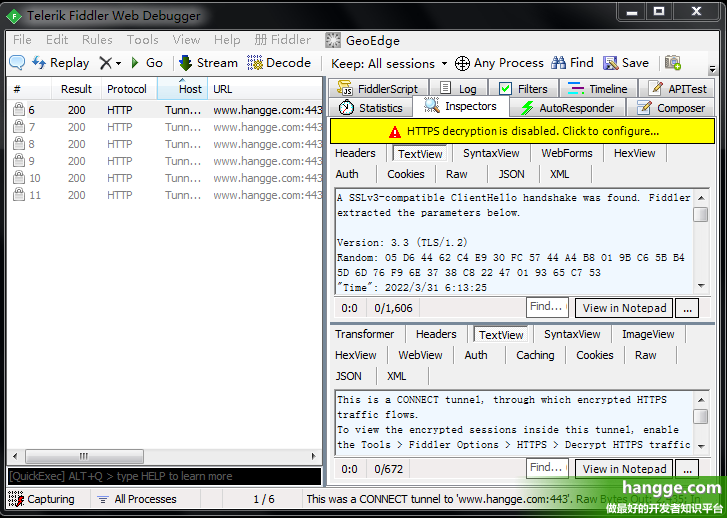Screen dimensions: 727x518
Task: Sort by Protocol column header
Action: (129, 89)
